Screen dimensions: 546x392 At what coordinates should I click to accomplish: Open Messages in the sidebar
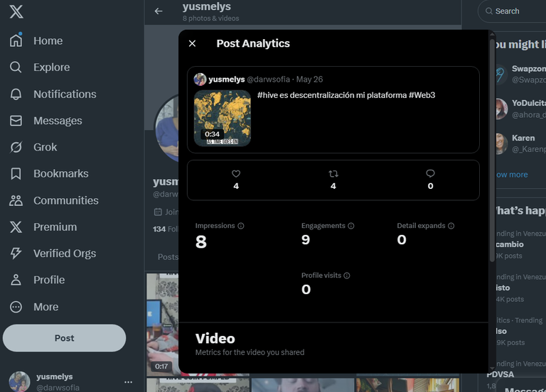[x=46, y=121]
